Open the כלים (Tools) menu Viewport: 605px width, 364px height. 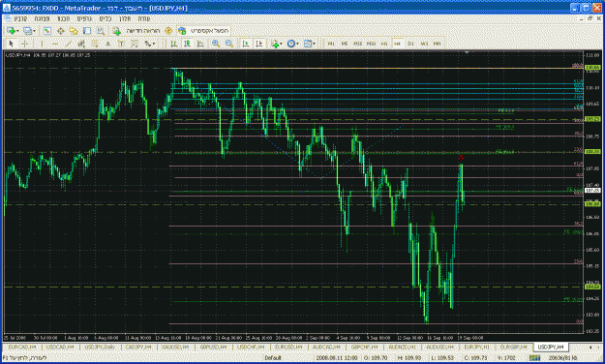(106, 18)
